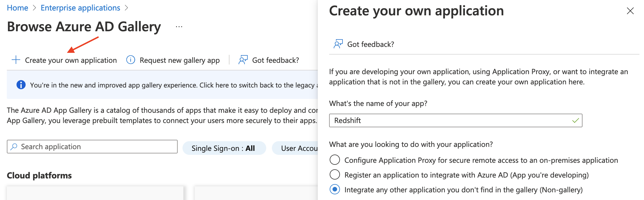The height and width of the screenshot is (200, 644).
Task: Click the info icon for Request new gallery app
Action: pos(131,60)
